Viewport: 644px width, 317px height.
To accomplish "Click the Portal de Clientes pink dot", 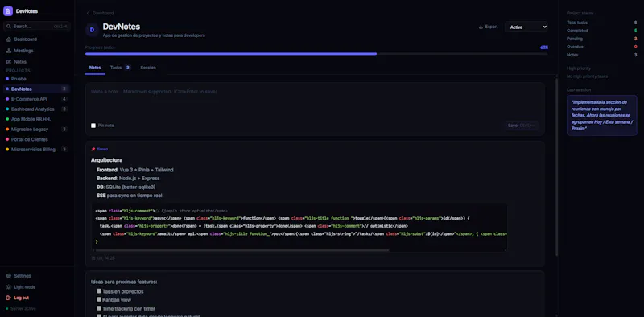I will point(7,139).
